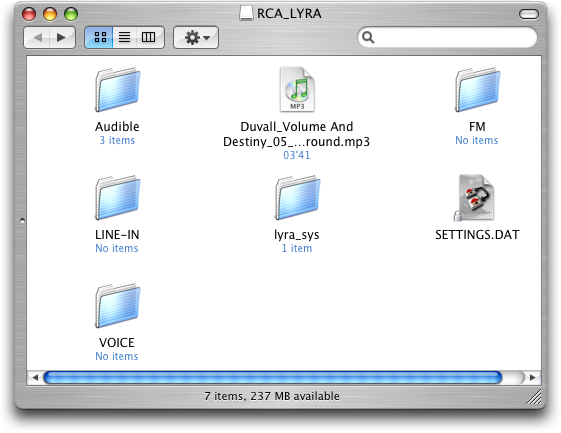The image size is (561, 433).
Task: Open the Action gear dropdown menu
Action: (x=196, y=37)
